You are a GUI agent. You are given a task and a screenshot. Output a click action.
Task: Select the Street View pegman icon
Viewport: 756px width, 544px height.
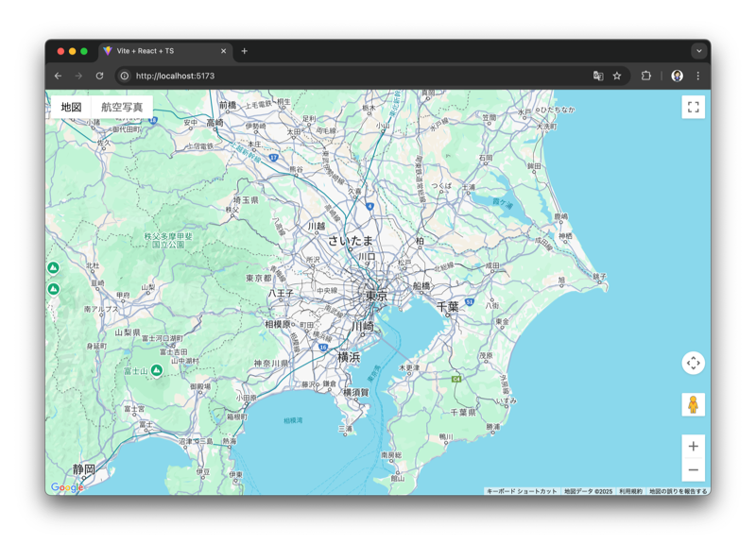click(x=693, y=405)
